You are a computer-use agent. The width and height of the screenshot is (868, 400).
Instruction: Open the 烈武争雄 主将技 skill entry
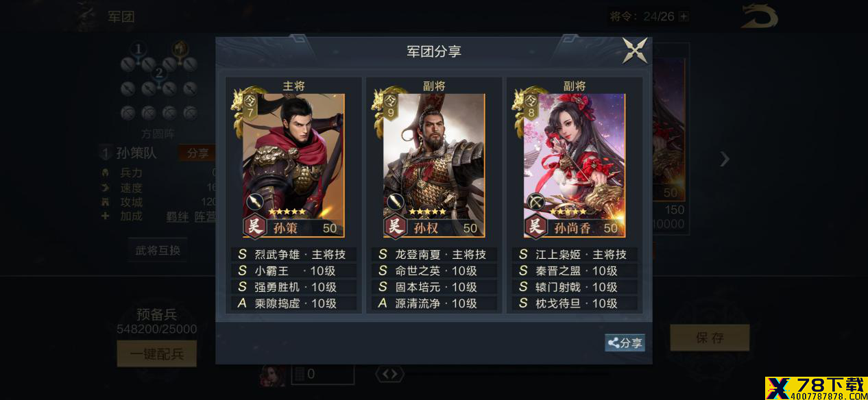(293, 254)
